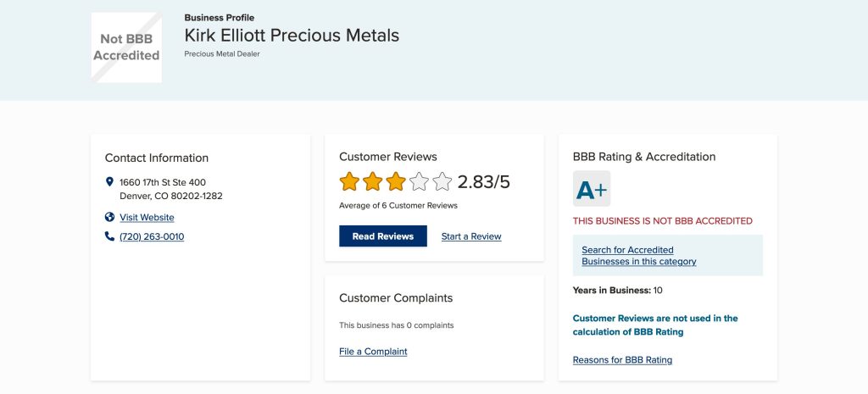Search for Accredited Businesses in this category
The width and height of the screenshot is (868, 394).
[638, 256]
